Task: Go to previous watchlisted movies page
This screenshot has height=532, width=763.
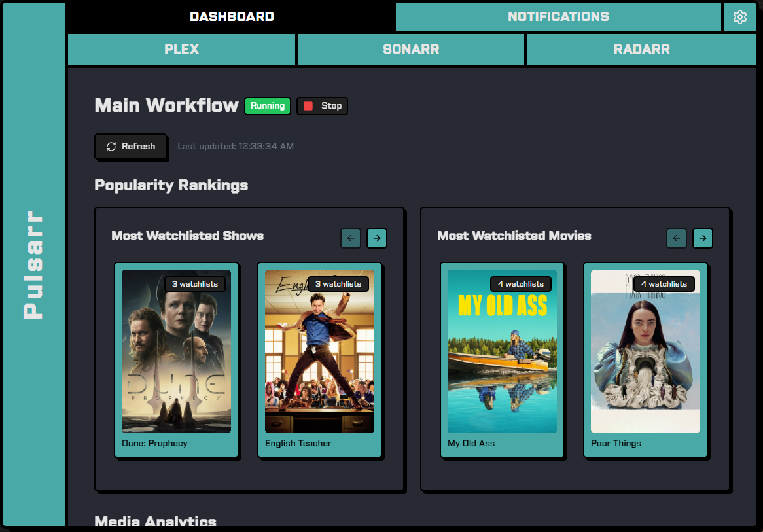Action: 677,238
